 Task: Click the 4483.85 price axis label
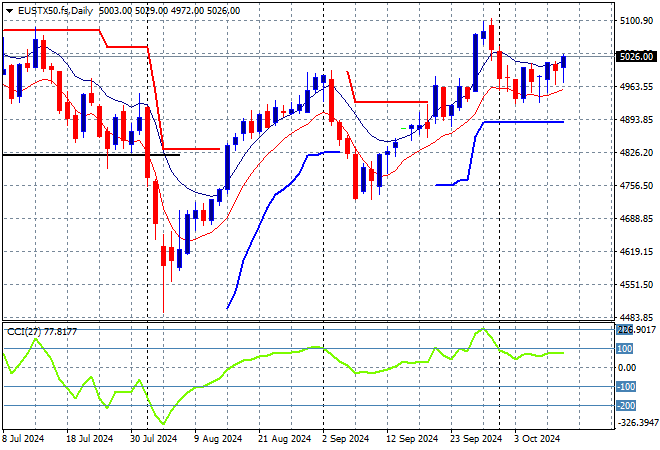pyautogui.click(x=635, y=317)
